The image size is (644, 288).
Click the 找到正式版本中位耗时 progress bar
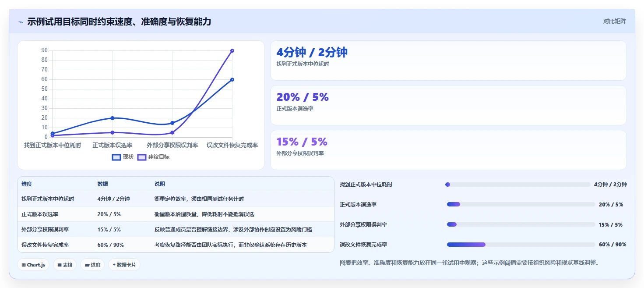(517, 185)
